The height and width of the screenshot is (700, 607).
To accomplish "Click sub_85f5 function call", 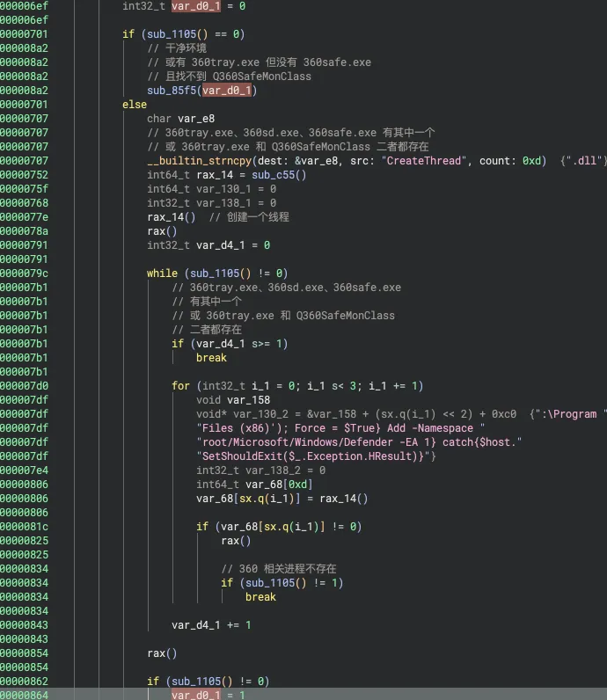I will (172, 91).
